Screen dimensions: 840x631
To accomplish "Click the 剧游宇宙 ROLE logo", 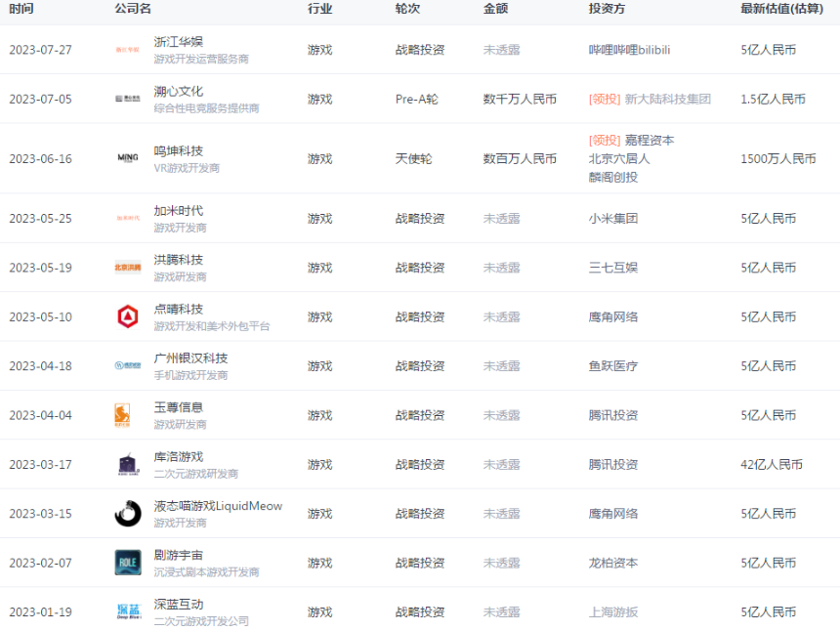I will [128, 563].
